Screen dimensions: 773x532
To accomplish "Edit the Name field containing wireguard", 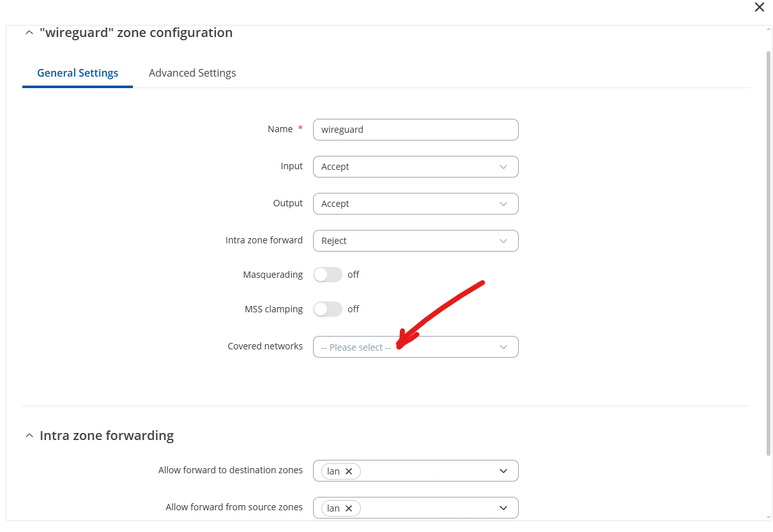I will 415,130.
